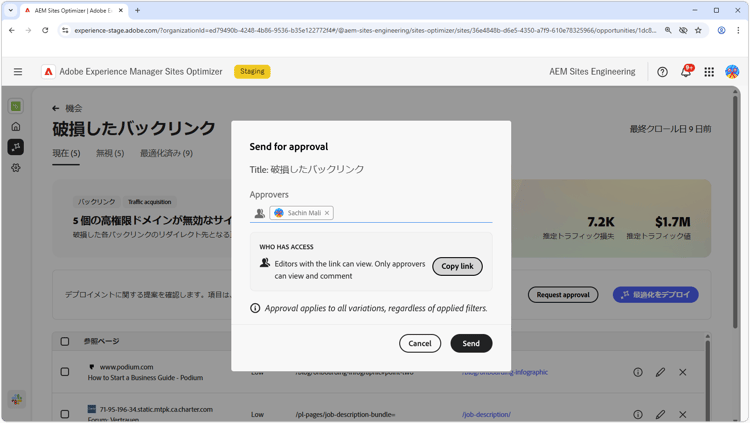
Task: Open the user profile avatar
Action: 732,72
